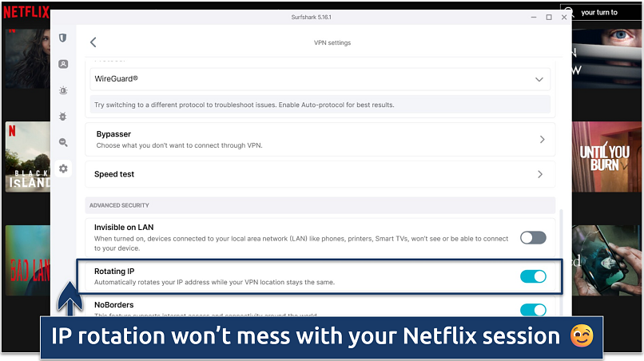Open Bypasser using its right chevron
The height and width of the screenshot is (361, 644).
[x=542, y=140]
